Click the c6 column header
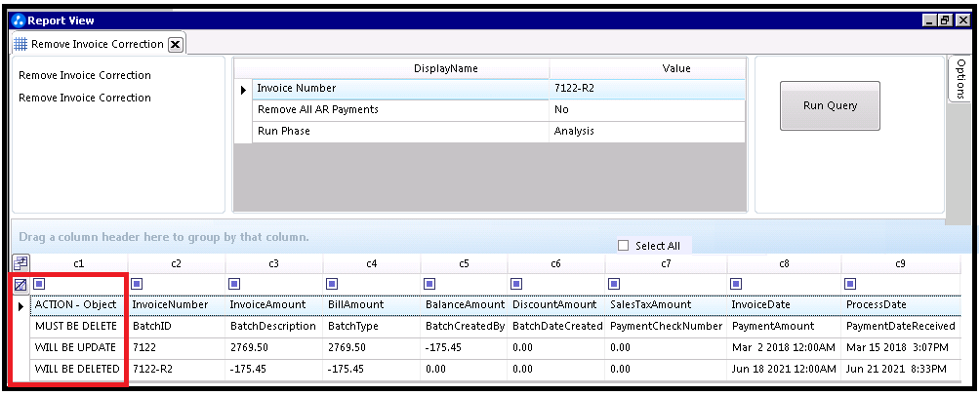Screen dimensions: 980x396 tap(556, 263)
